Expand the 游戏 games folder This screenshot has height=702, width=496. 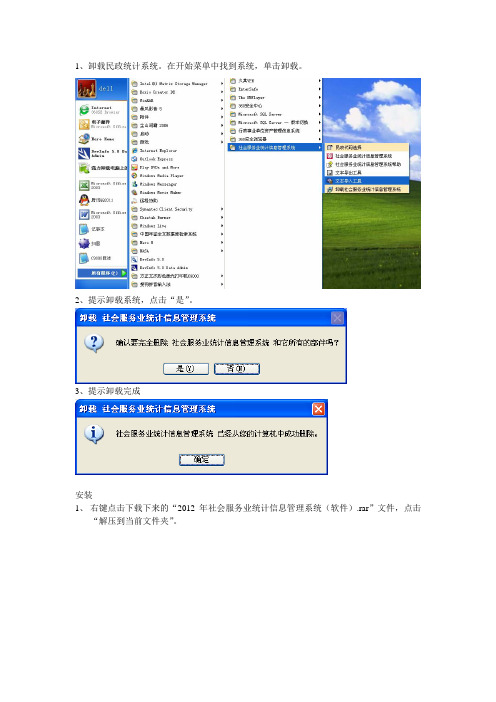coord(177,142)
